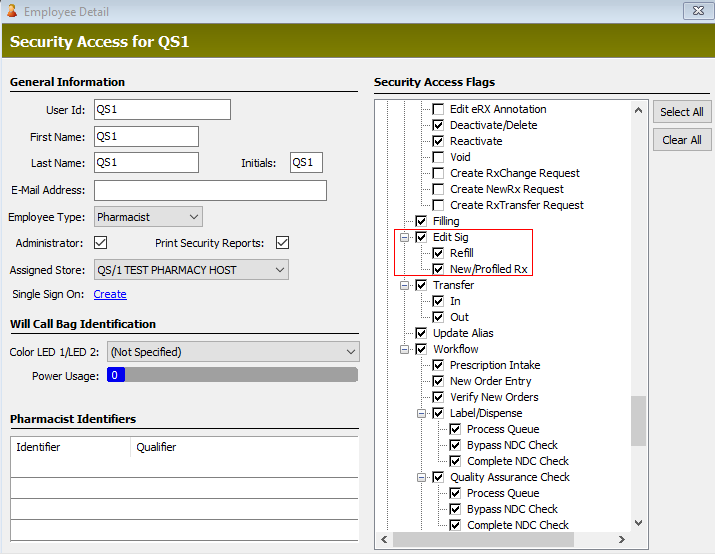This screenshot has height=555, width=715.
Task: Click the Employee Detail title bar icon
Action: click(x=12, y=12)
